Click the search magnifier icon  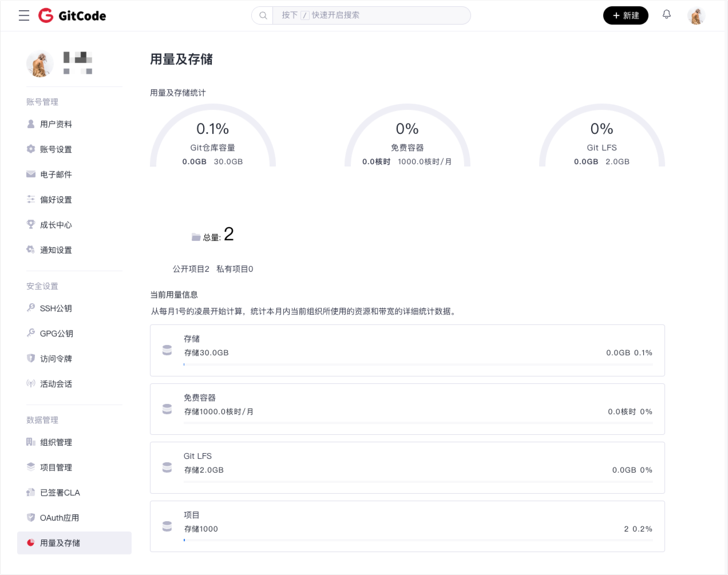(263, 15)
